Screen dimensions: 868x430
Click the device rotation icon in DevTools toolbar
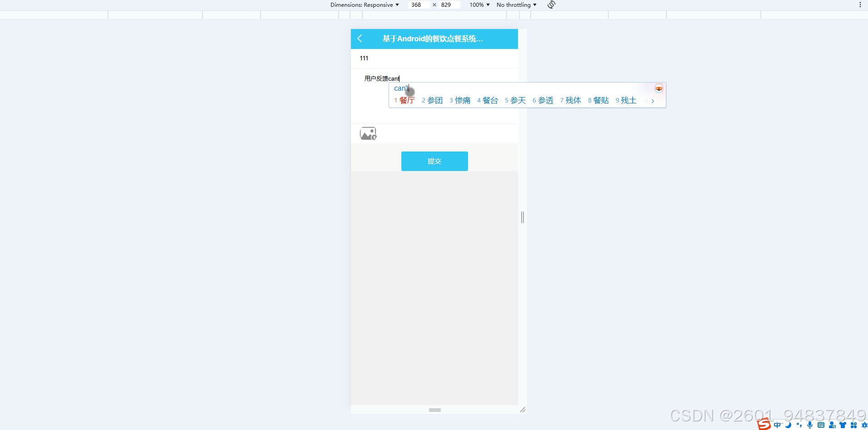(x=551, y=5)
